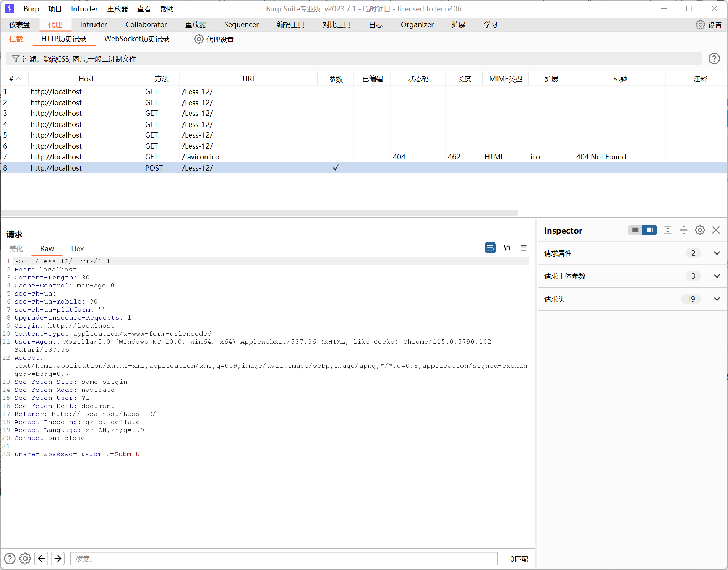Expand the 请求主体参数 section
The image size is (728, 570).
(x=717, y=276)
